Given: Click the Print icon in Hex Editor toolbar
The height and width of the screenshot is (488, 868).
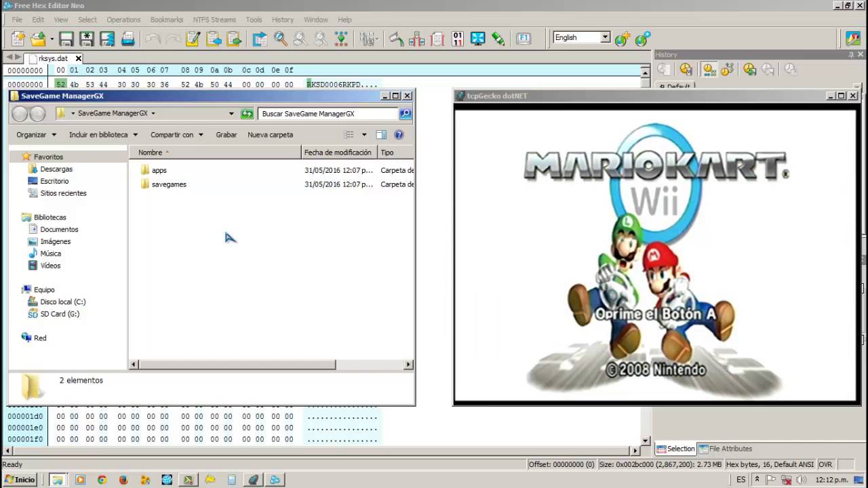Looking at the screenshot, I should (127, 39).
